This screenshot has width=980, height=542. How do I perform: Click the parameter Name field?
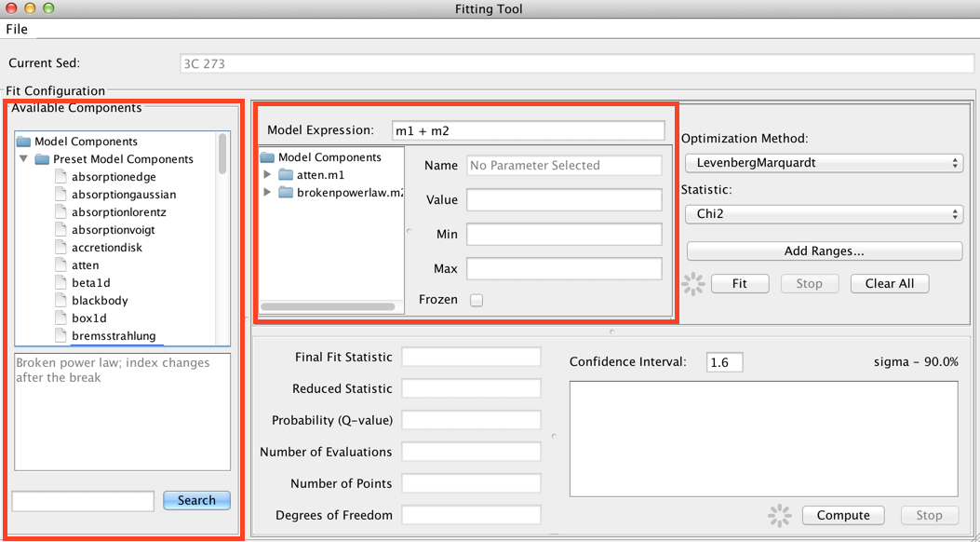pyautogui.click(x=564, y=166)
